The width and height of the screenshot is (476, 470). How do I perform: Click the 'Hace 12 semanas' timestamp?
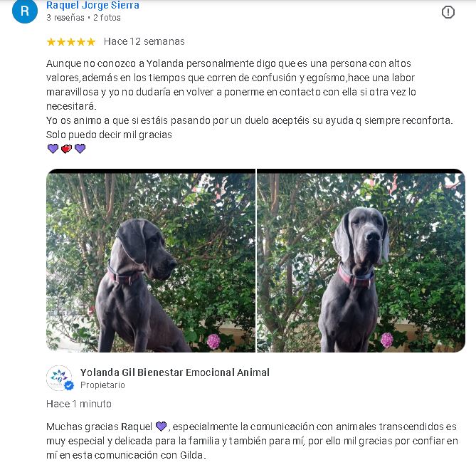pyautogui.click(x=144, y=41)
